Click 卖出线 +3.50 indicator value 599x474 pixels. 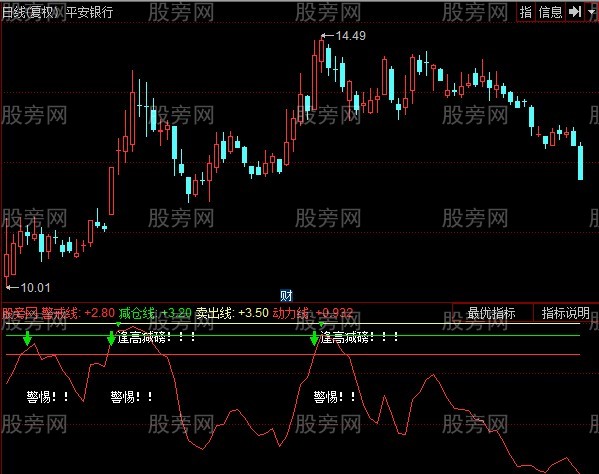click(232, 313)
